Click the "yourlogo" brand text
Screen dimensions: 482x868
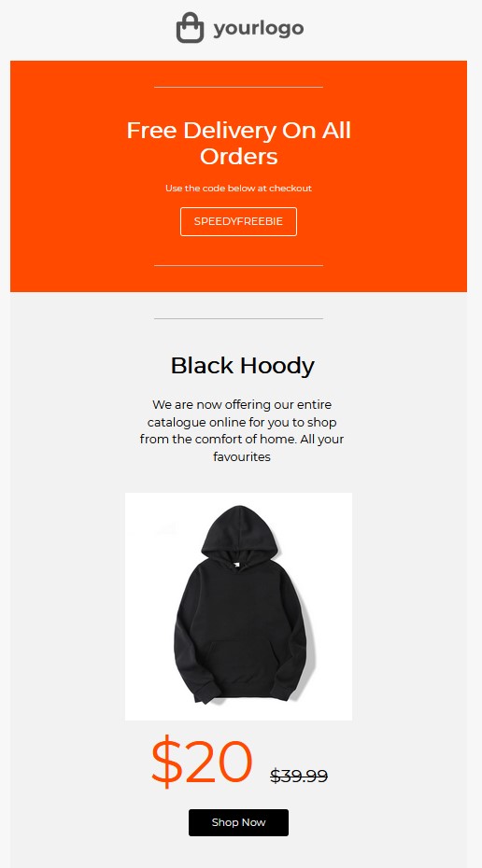[259, 28]
